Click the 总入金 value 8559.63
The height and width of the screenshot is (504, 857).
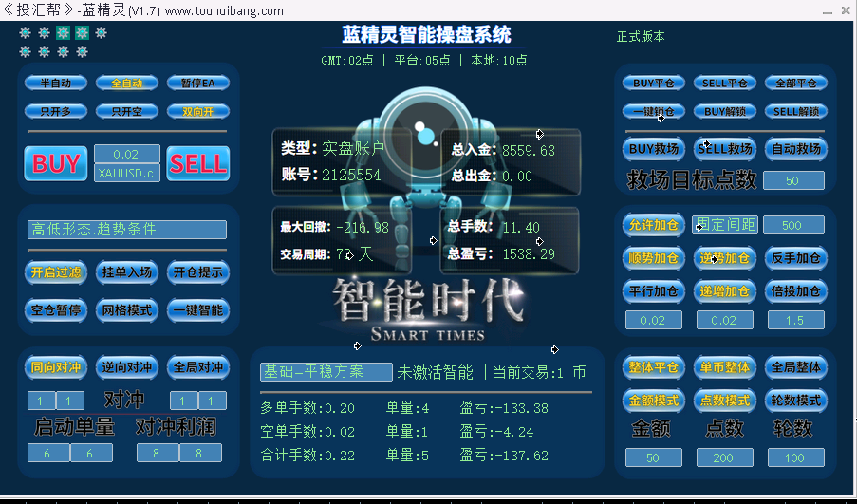coord(529,150)
